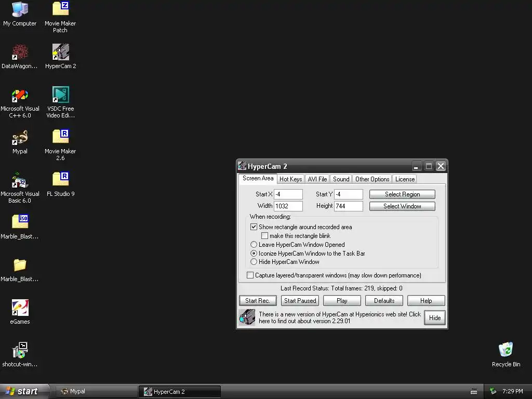
Task: Open the Windows start menu
Action: tap(24, 392)
